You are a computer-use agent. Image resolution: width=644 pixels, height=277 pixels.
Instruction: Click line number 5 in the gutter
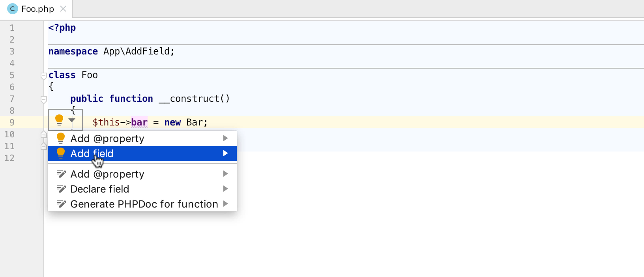[x=12, y=75]
